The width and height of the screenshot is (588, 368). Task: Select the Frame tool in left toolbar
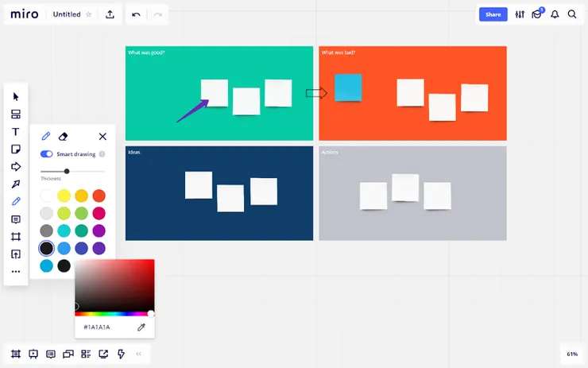(16, 237)
